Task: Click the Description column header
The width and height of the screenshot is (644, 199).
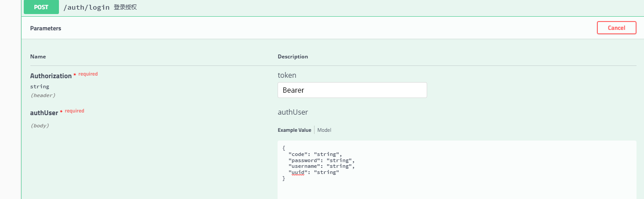Action: point(293,57)
